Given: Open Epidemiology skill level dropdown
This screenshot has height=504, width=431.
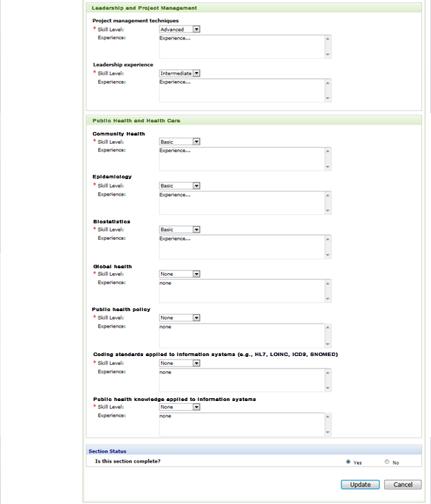Looking at the screenshot, I should (x=180, y=186).
